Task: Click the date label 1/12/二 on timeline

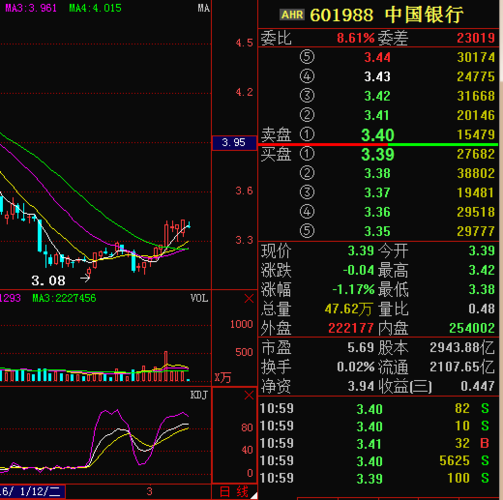Action: click(40, 492)
